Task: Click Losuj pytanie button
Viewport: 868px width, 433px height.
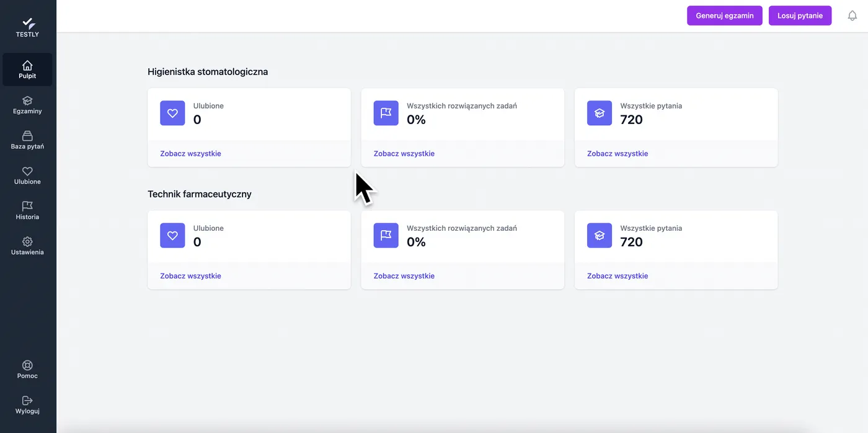Action: pos(800,16)
